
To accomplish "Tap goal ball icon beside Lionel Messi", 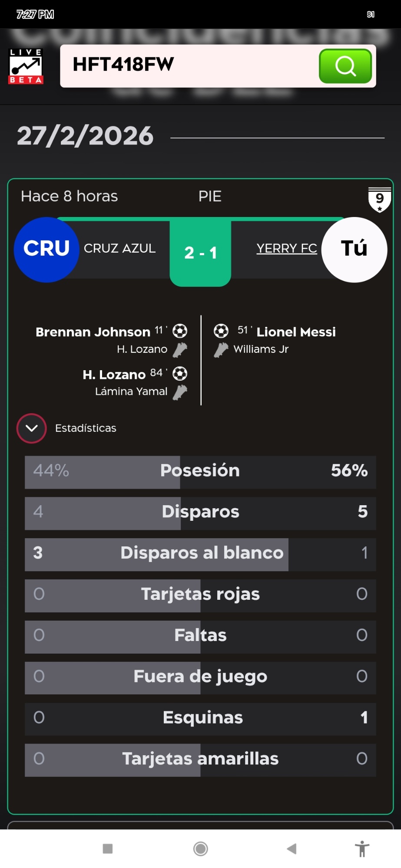I will pos(221,331).
